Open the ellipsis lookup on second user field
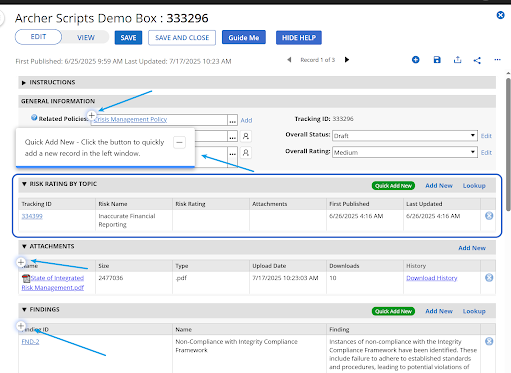Screen dimensions: 511x373 [232, 136]
